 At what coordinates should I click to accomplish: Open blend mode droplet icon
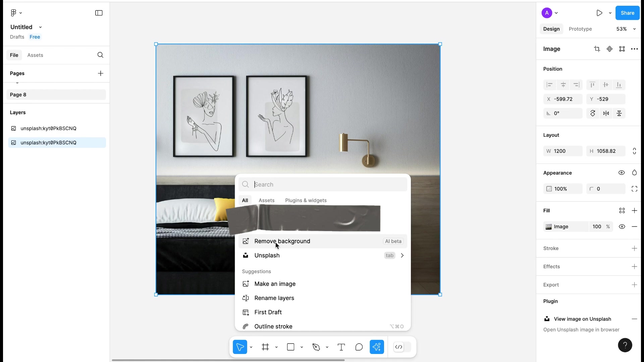click(634, 173)
